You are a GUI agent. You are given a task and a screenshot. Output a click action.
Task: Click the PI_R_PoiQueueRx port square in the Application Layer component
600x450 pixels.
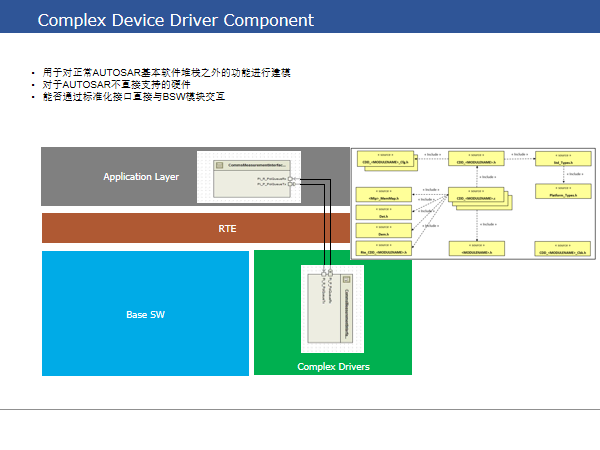pyautogui.click(x=290, y=179)
